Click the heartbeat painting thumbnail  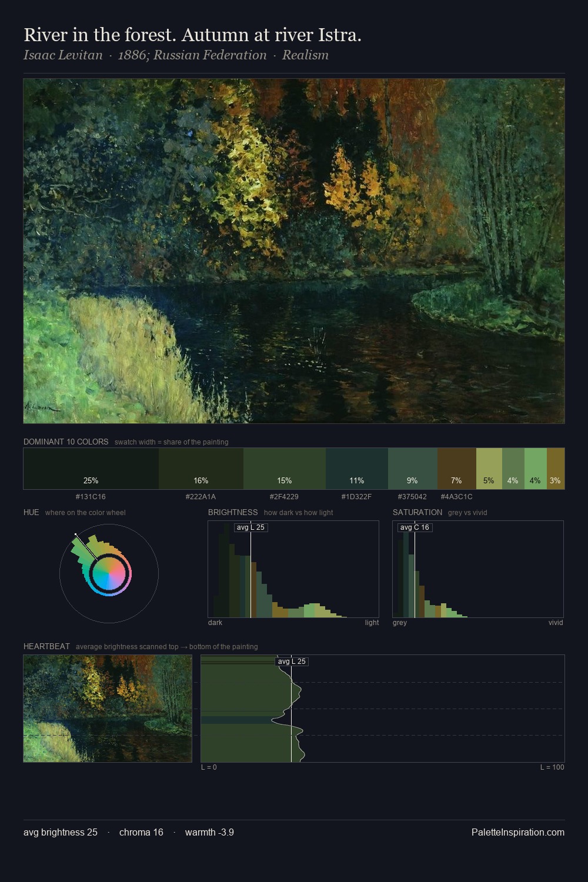[x=108, y=709]
